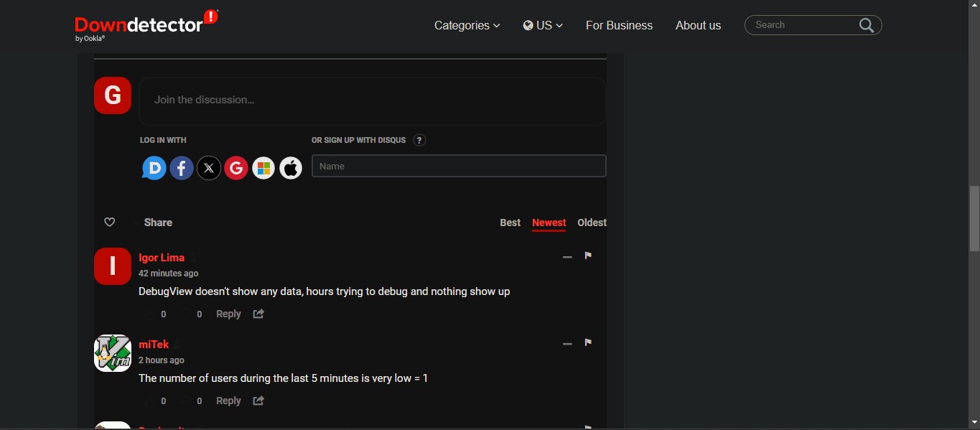
Task: Click the Name input field
Action: coord(459,166)
